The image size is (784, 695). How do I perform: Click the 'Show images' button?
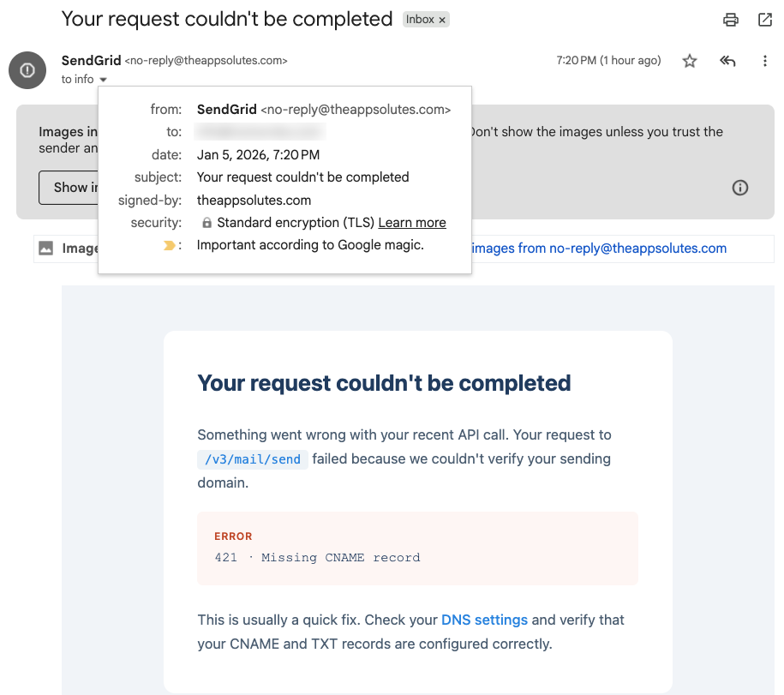tap(69, 188)
